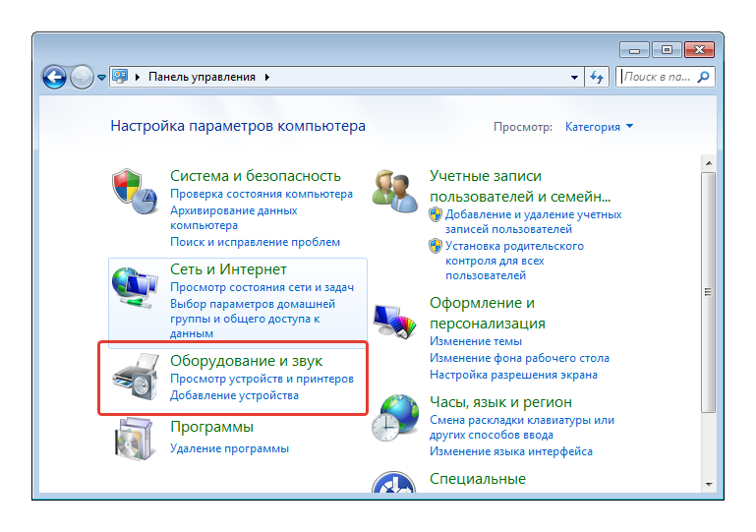The width and height of the screenshot is (756, 532).
Task: Close the Control Panel window
Action: [x=699, y=50]
